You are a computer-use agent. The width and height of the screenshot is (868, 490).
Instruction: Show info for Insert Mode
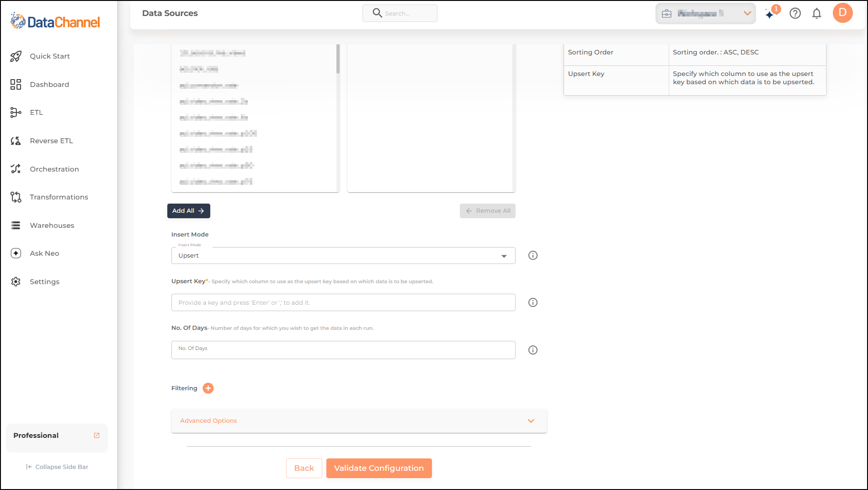pyautogui.click(x=533, y=255)
